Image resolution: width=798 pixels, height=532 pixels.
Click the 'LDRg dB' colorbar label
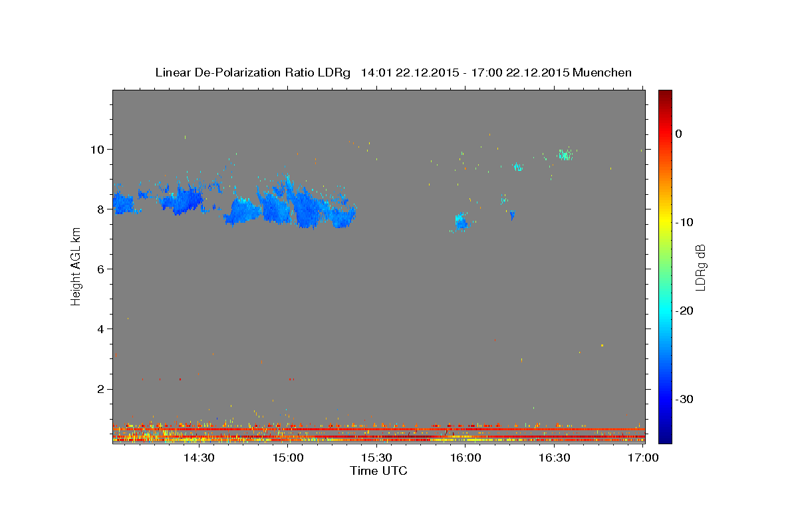[x=700, y=267]
